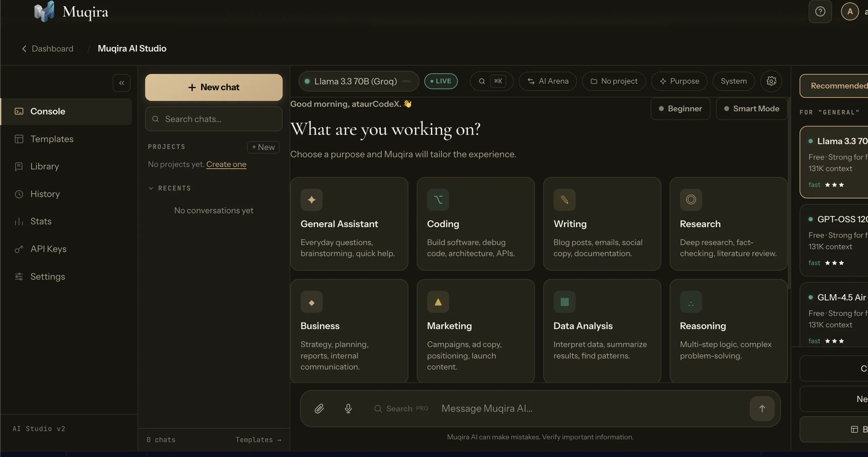Screen dimensions: 868x457
Task: Toggle Search PRO in the message bar
Action: tap(401, 409)
